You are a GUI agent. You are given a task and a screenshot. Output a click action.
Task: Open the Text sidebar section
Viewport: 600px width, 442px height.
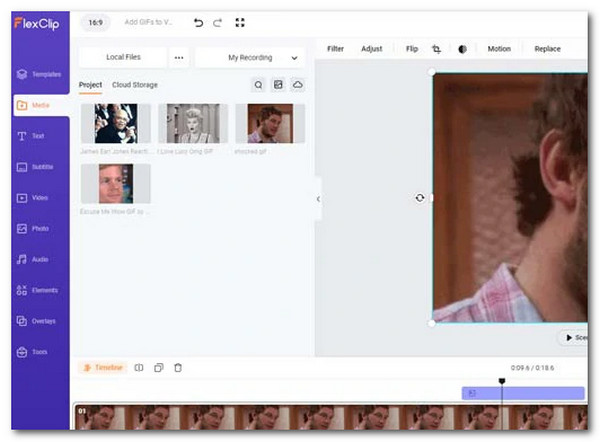pos(31,136)
